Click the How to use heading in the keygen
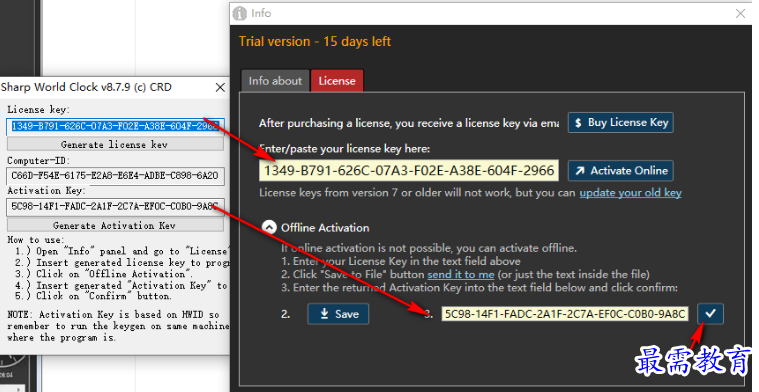Screen dimensions: 759x392 35,240
